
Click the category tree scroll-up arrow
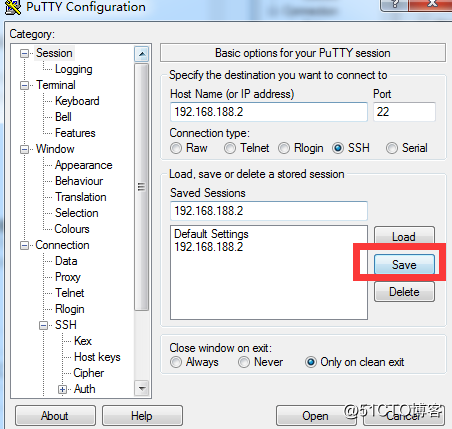(142, 54)
